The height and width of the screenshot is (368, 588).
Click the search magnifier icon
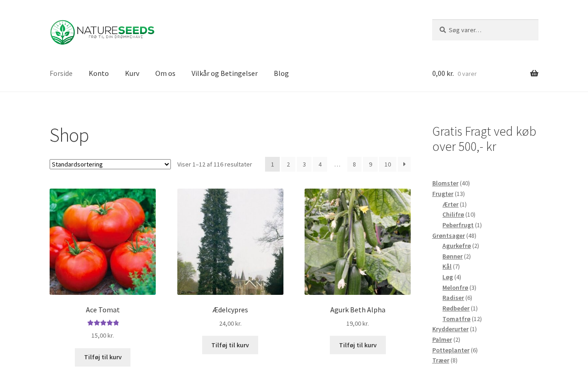coord(443,30)
